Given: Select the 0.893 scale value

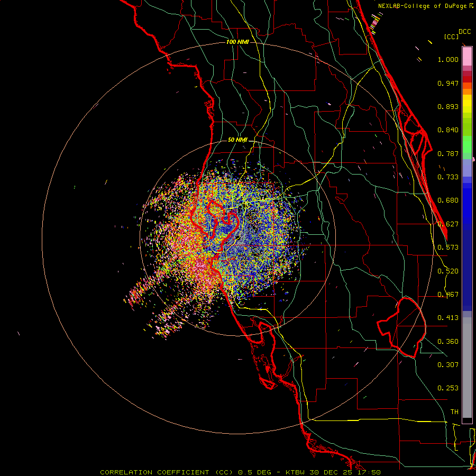Looking at the screenshot, I should pyautogui.click(x=448, y=106).
